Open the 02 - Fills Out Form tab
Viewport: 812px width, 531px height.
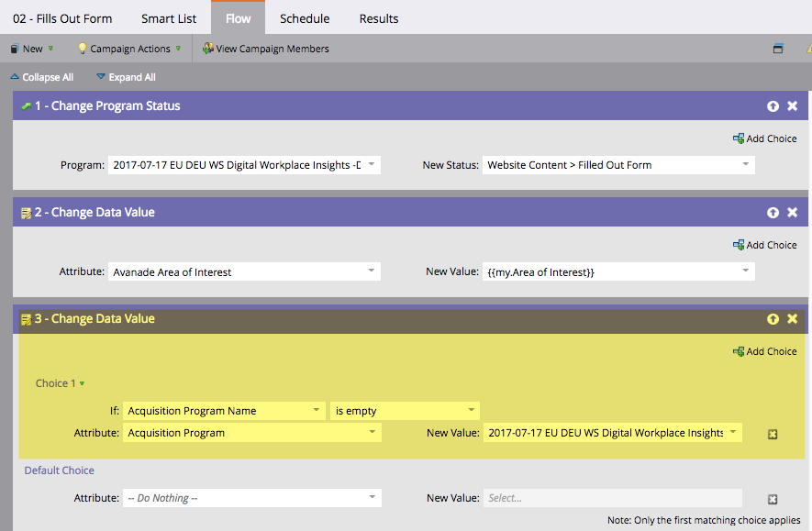pyautogui.click(x=62, y=18)
